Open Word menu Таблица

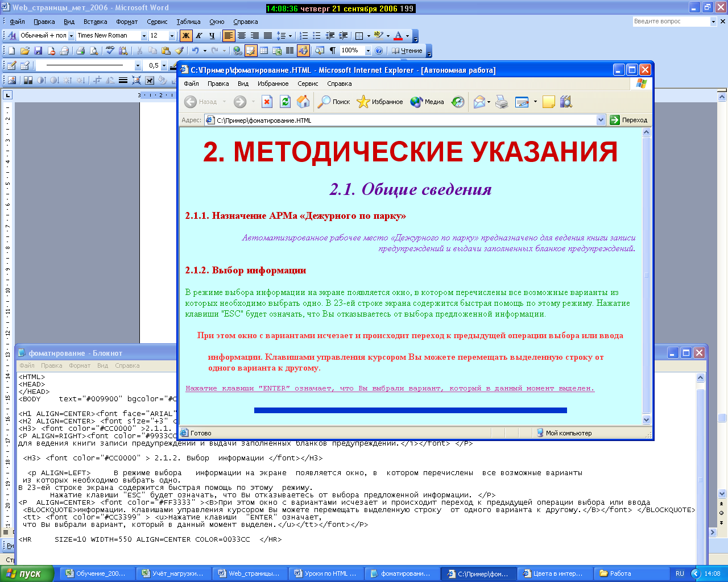pos(188,22)
